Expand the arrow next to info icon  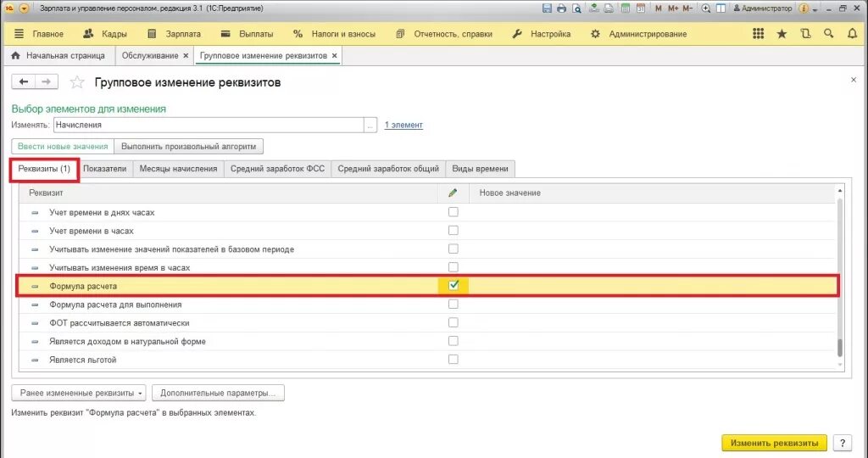[x=815, y=8]
